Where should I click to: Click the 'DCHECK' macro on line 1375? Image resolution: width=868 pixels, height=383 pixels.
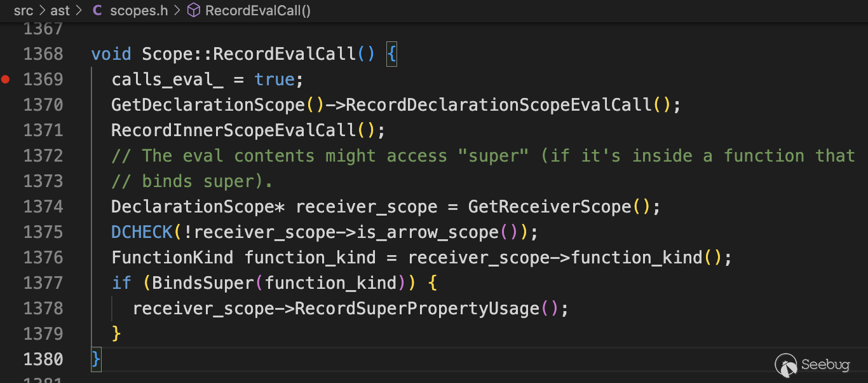tap(142, 232)
